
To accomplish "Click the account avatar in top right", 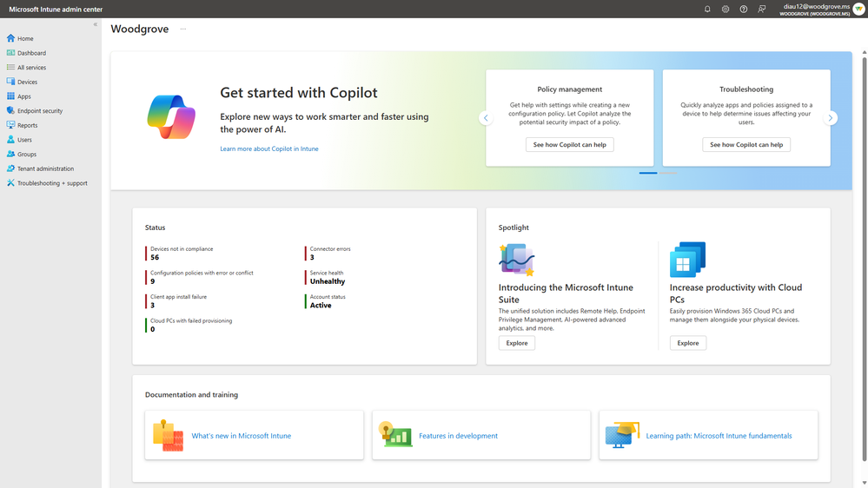I will click(x=858, y=9).
